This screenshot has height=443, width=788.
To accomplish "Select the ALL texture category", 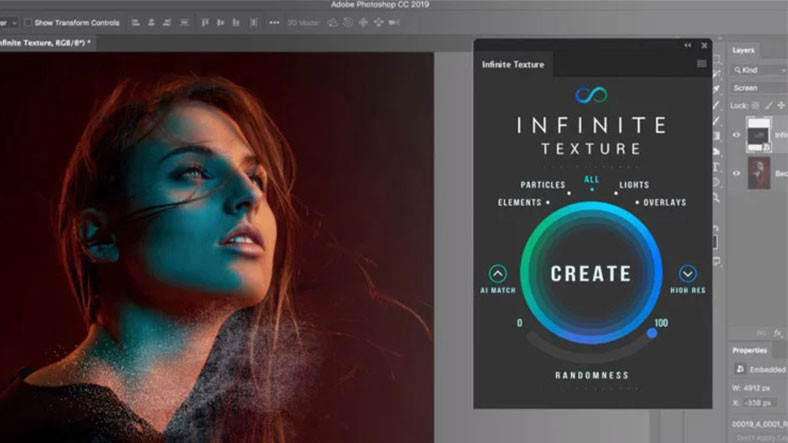I will [x=592, y=179].
